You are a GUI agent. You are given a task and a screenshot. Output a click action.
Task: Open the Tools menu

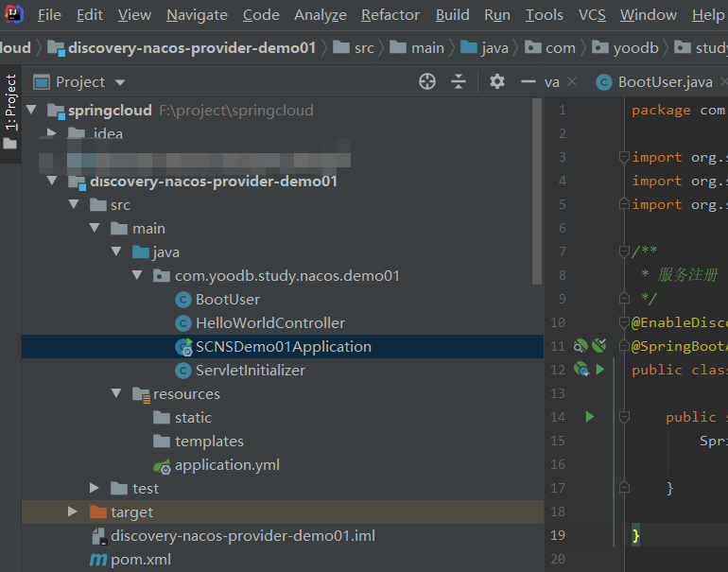point(545,15)
